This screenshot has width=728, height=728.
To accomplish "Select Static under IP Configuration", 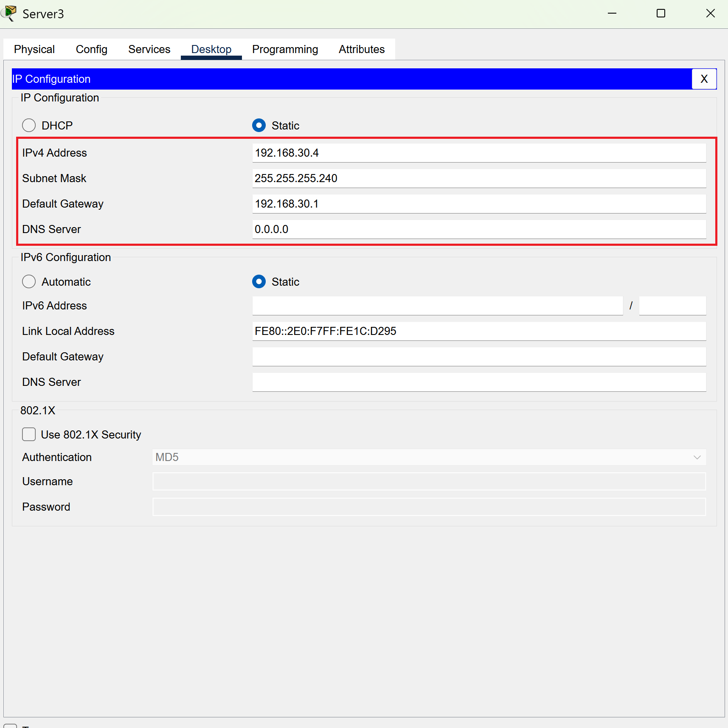I will click(x=259, y=126).
